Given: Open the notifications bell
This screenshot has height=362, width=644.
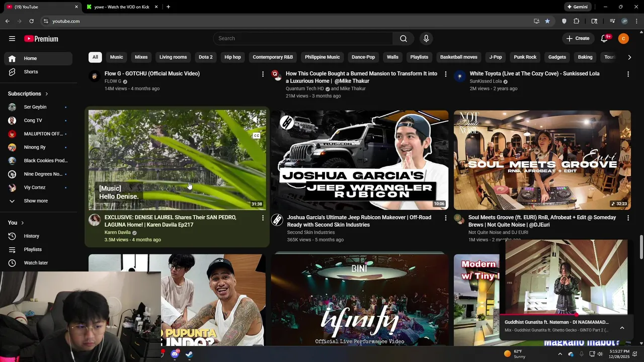Looking at the screenshot, I should click(605, 39).
